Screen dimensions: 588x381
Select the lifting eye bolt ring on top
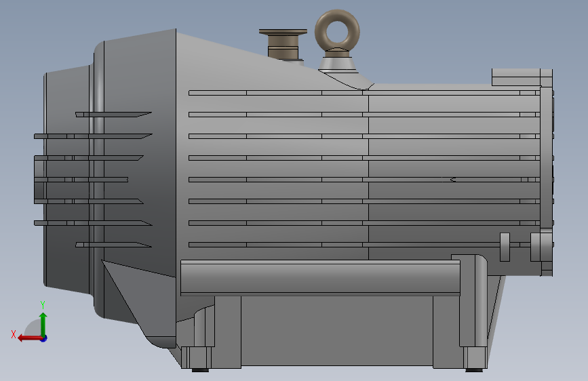coord(337,31)
